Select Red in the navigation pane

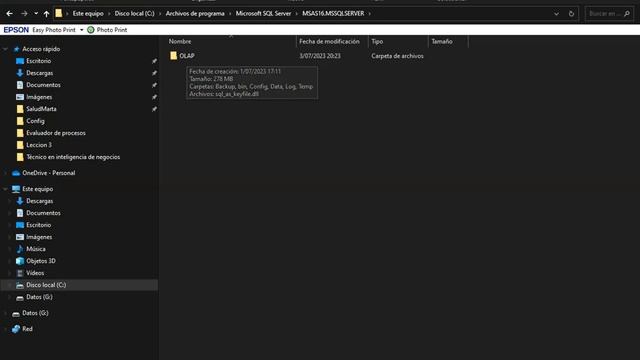(x=27, y=329)
